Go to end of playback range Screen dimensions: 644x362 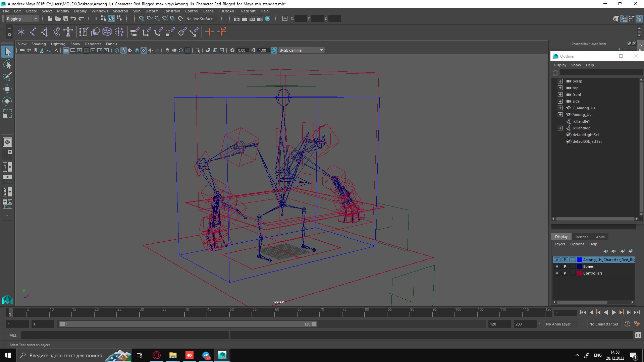(637, 312)
